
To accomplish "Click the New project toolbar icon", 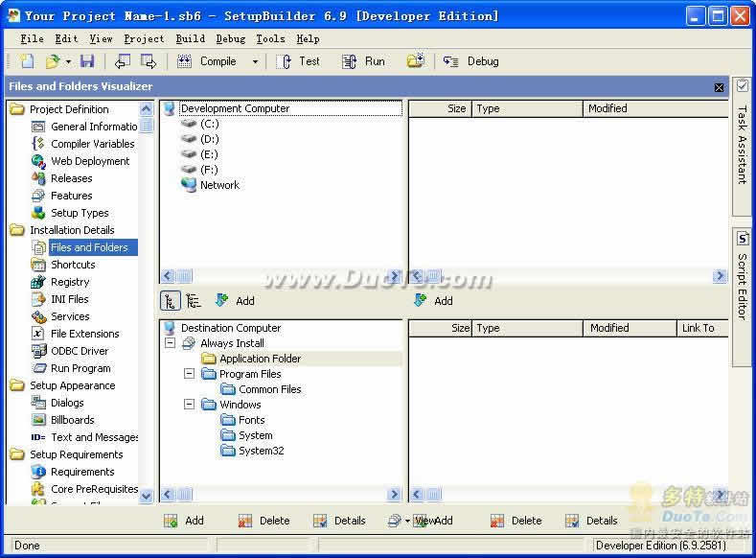I will click(27, 61).
